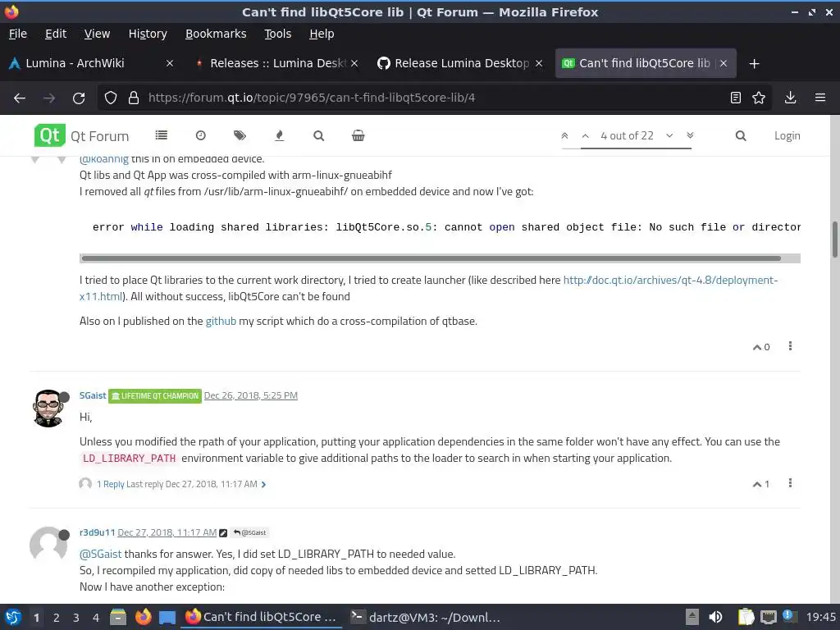Screen dimensions: 840x630
Task: Open the Popular fire icon
Action: (x=279, y=135)
